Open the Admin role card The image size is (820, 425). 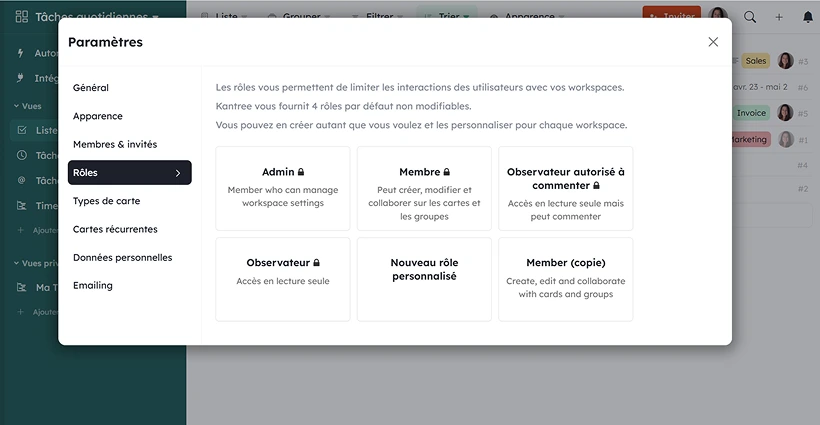tap(283, 187)
